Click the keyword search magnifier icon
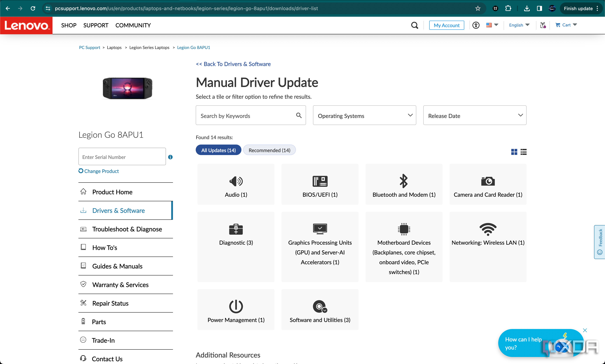The width and height of the screenshot is (605, 364). click(x=299, y=115)
